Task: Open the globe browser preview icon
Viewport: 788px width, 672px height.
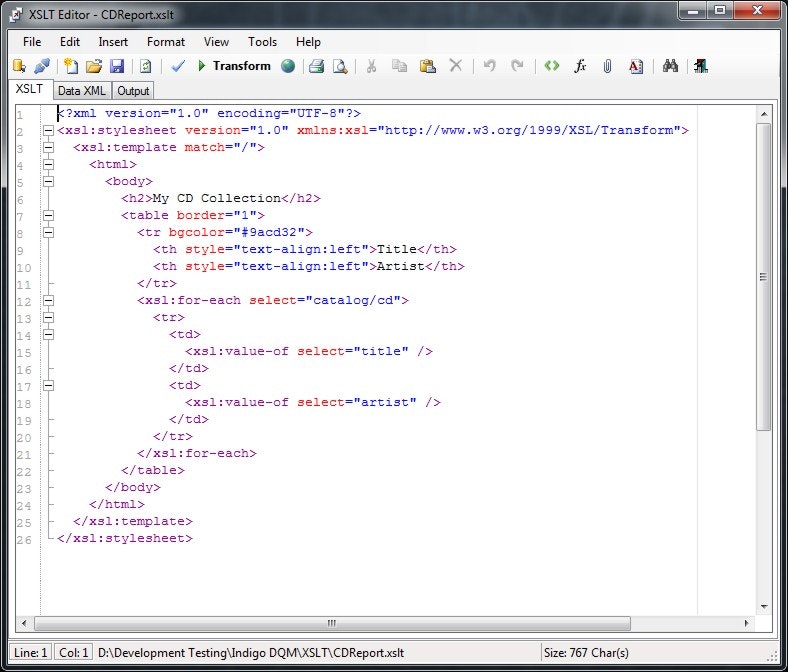Action: coord(288,66)
